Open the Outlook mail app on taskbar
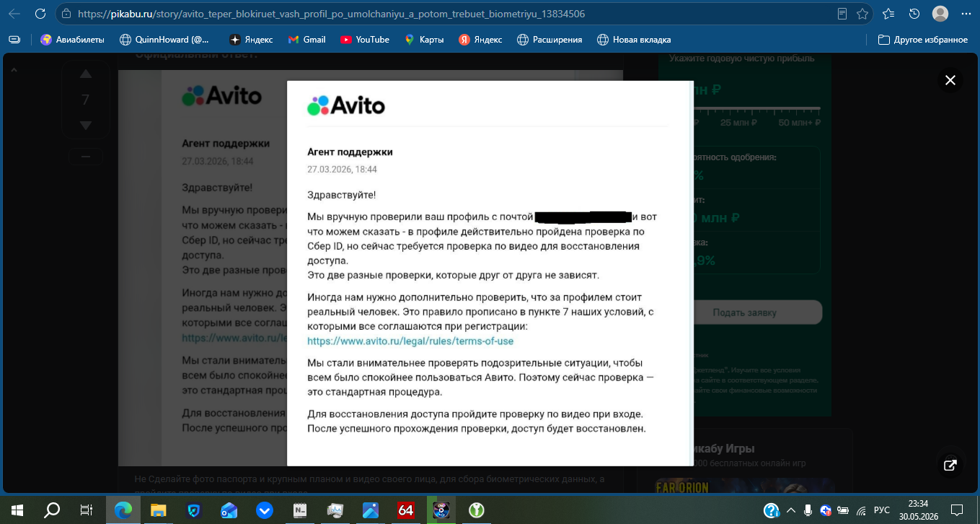Screen dimensions: 980x524 (x=229, y=510)
